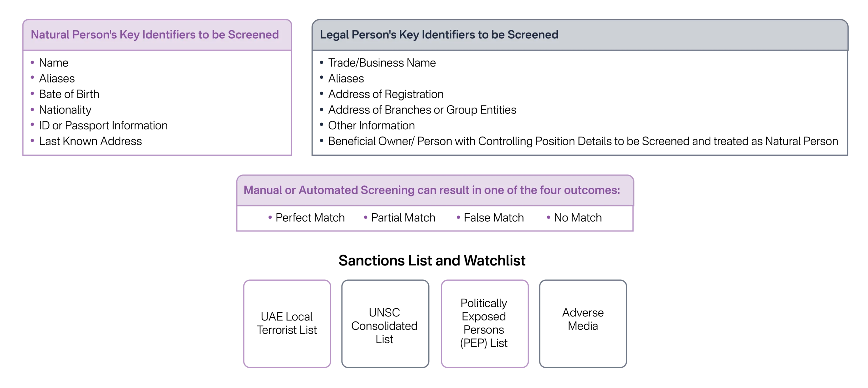
Task: Click the third marker icon in the Legal Person list
Action: pos(321,93)
